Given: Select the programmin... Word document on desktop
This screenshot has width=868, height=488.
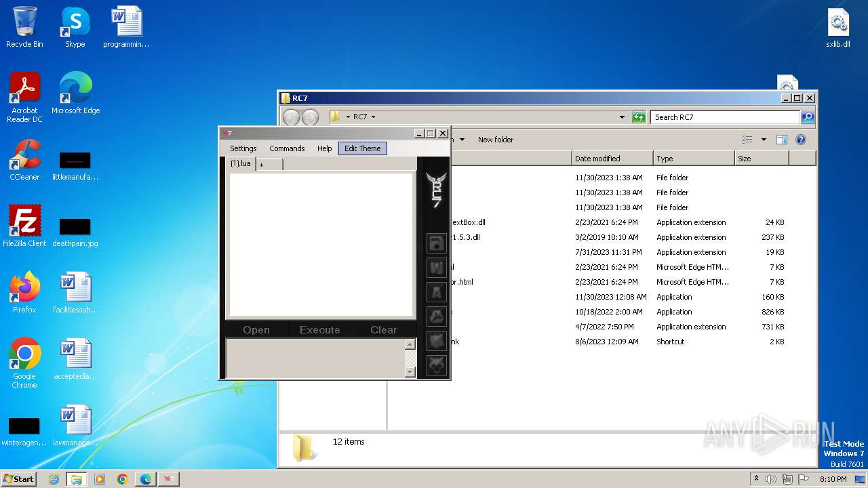Looking at the screenshot, I should pyautogui.click(x=126, y=27).
